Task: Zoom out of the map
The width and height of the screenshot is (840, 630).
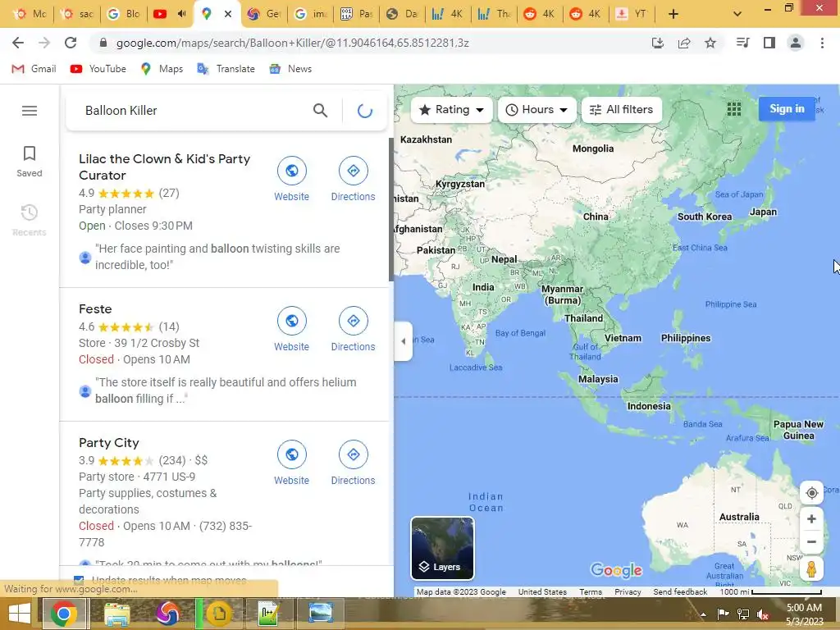Action: 811,541
